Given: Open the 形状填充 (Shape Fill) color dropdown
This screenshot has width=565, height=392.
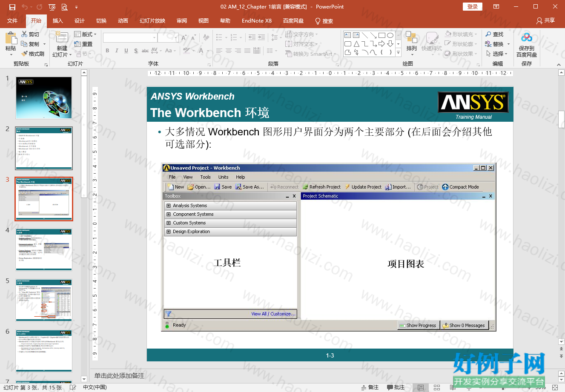Looking at the screenshot, I should (461, 34).
